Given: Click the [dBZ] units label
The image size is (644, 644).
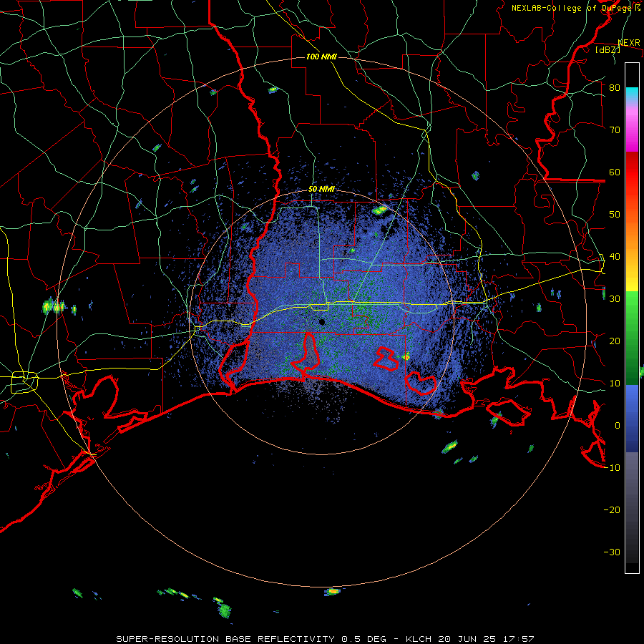Looking at the screenshot, I should pyautogui.click(x=608, y=49).
